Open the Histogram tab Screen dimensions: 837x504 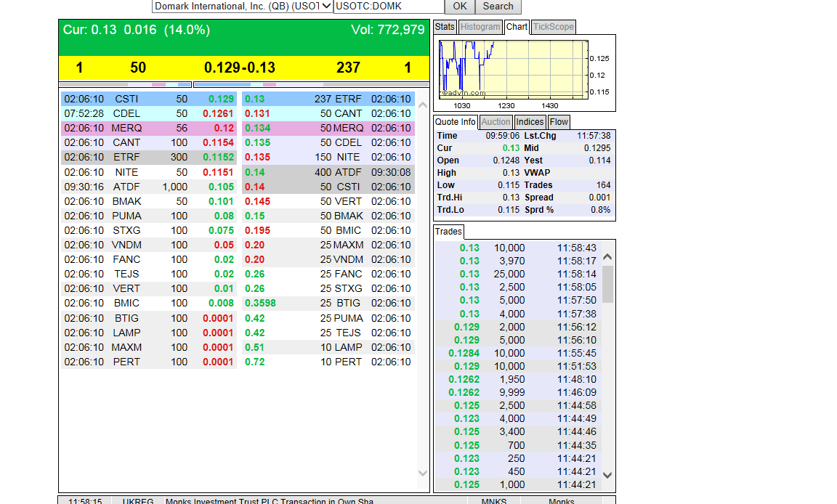[480, 27]
